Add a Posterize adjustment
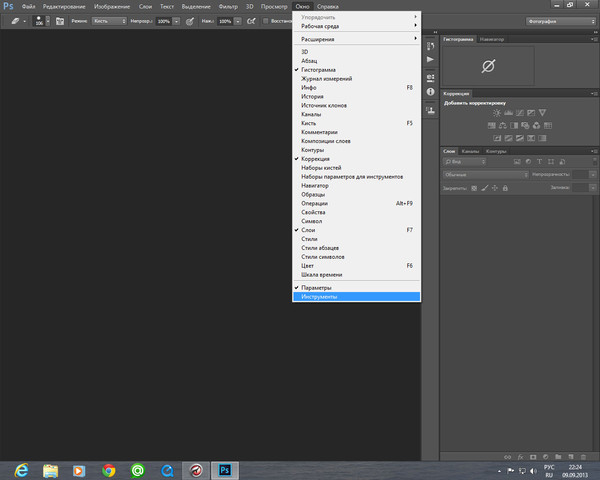Viewport: 600px width, 480px height. pos(508,138)
